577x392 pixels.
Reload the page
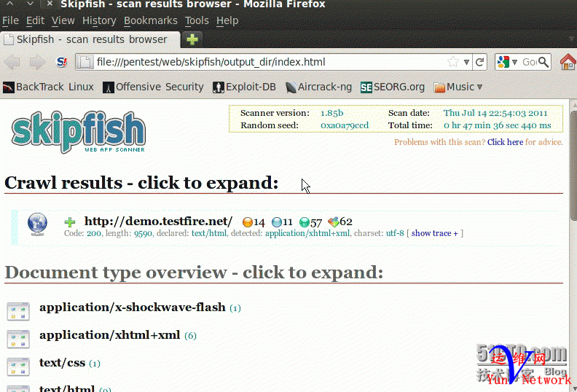tap(480, 62)
